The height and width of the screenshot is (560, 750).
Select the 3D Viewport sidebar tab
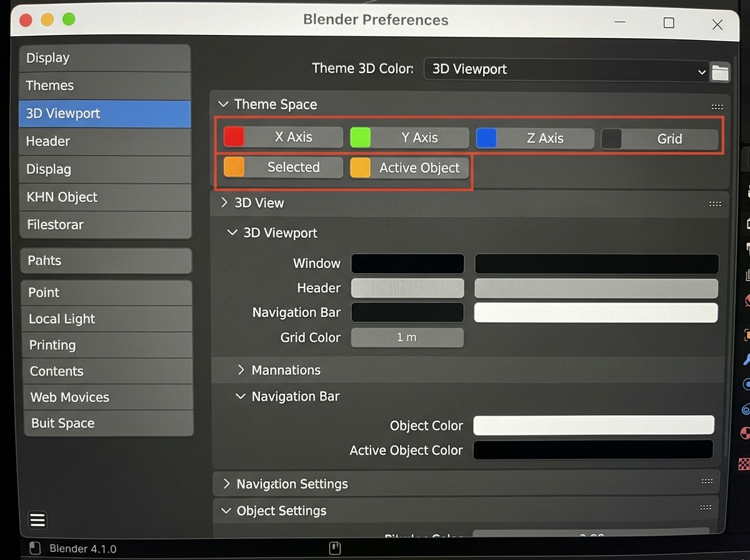click(105, 114)
